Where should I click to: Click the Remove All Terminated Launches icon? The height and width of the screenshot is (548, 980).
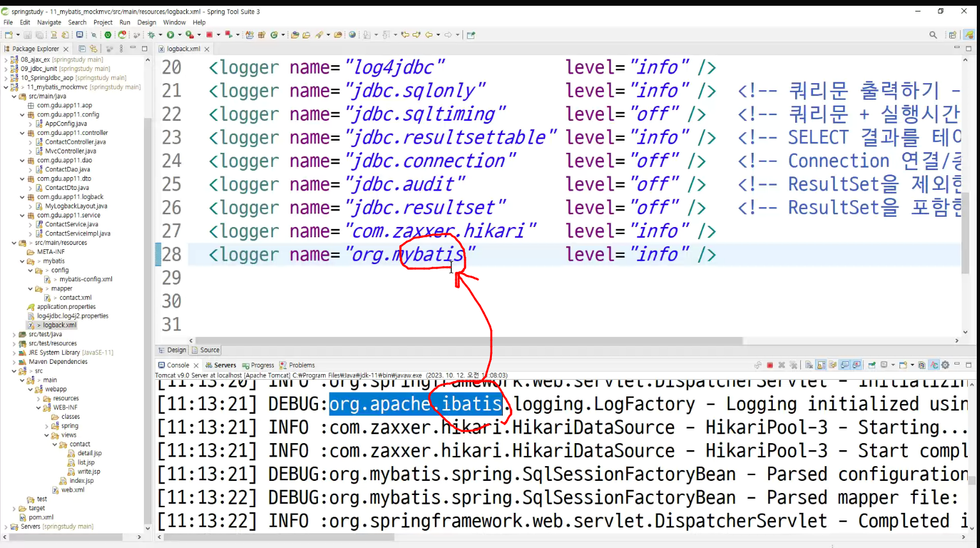[793, 365]
